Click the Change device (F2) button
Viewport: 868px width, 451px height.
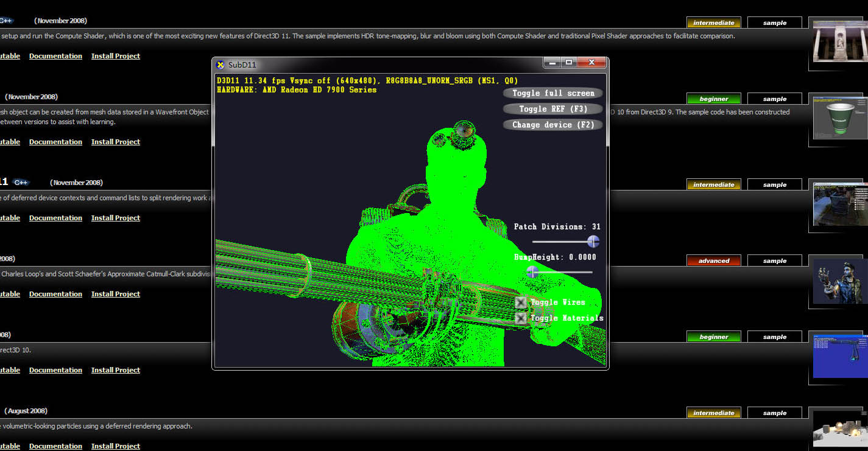(553, 125)
